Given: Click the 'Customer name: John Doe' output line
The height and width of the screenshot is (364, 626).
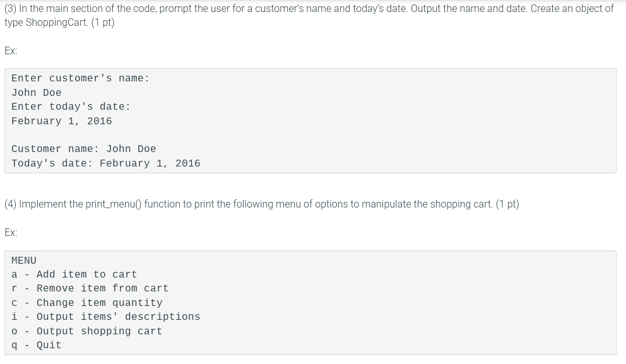Looking at the screenshot, I should tap(83, 149).
